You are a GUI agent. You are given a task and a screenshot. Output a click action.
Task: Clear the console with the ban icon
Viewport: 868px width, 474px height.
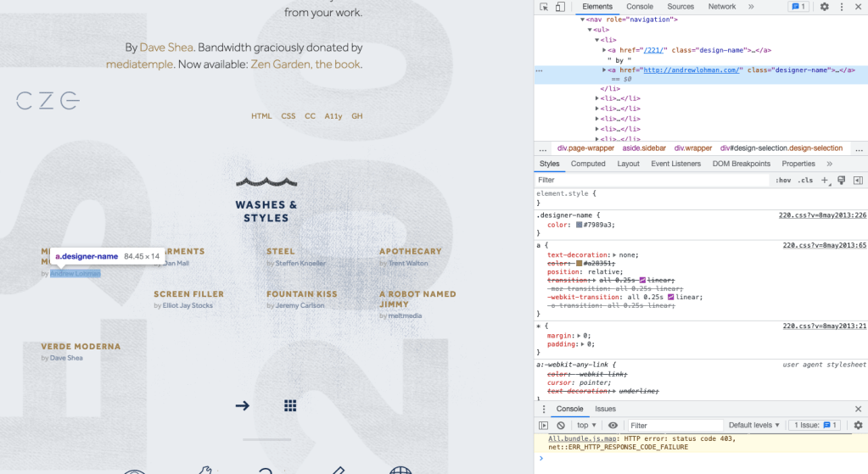561,425
